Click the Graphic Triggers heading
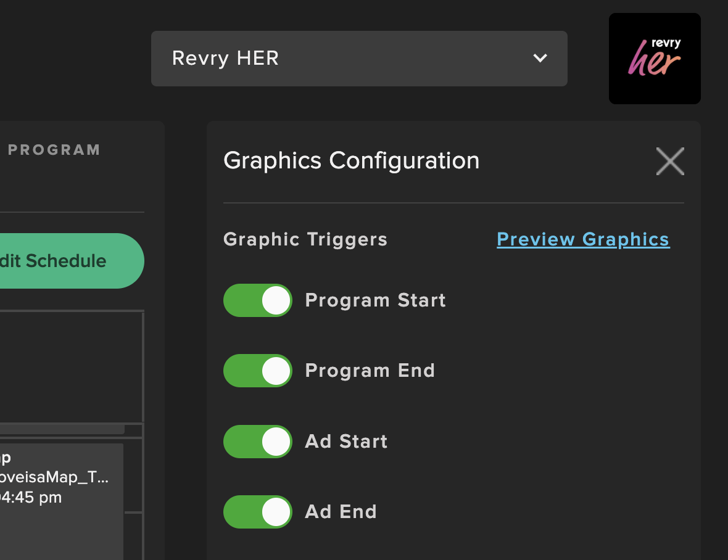The image size is (728, 560). click(x=305, y=240)
